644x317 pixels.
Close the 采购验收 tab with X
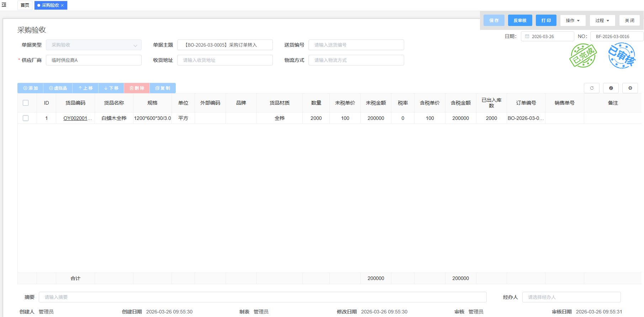[62, 5]
